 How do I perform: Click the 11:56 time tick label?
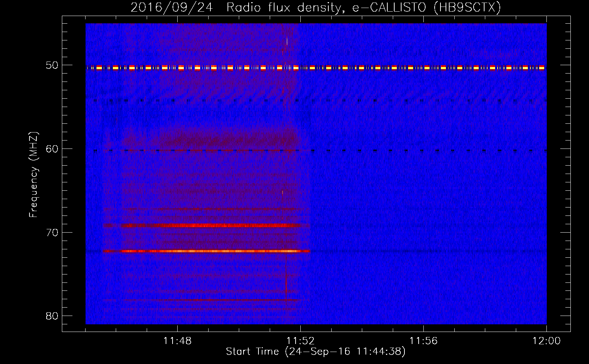pyautogui.click(x=423, y=341)
